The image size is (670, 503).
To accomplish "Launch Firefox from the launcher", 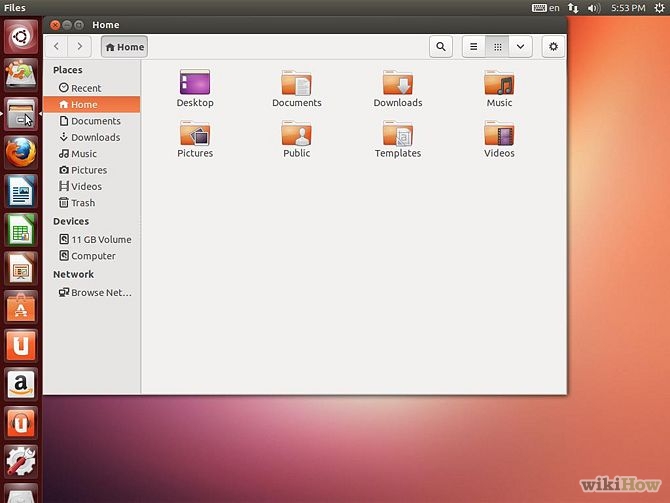I will 21,153.
